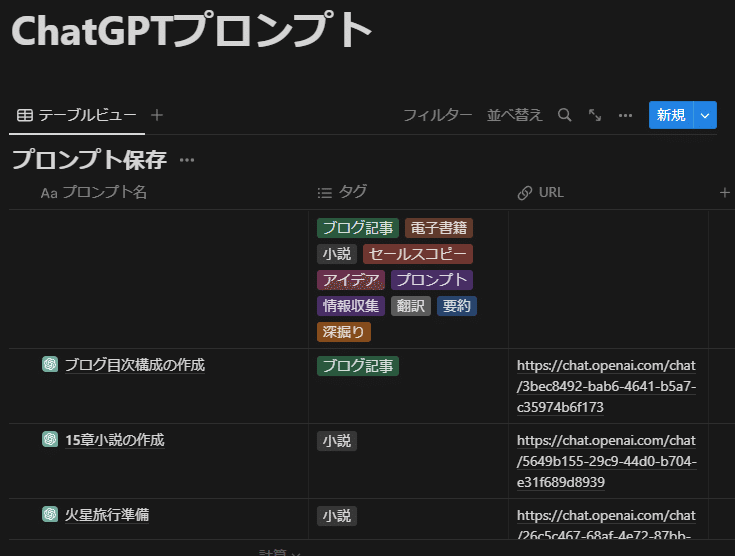Click the blue 新規 button
This screenshot has width=735, height=556.
click(671, 115)
